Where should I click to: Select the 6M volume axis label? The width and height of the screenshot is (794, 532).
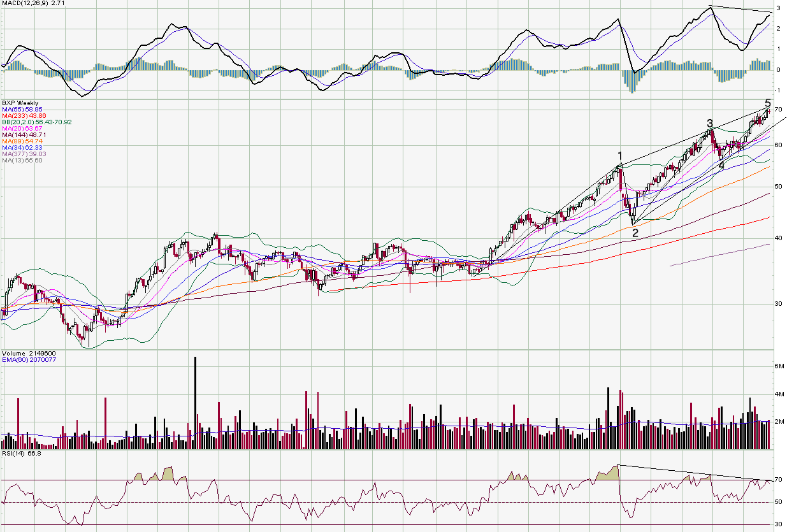[x=779, y=366]
